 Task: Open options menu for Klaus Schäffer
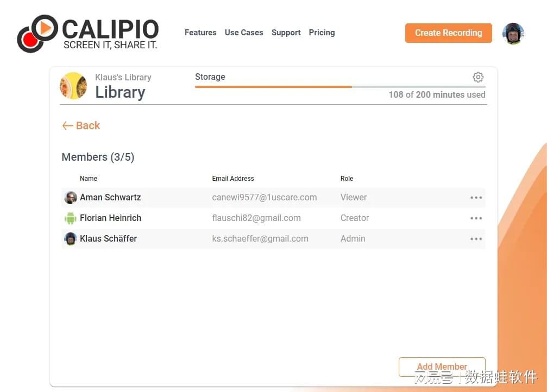(x=476, y=239)
